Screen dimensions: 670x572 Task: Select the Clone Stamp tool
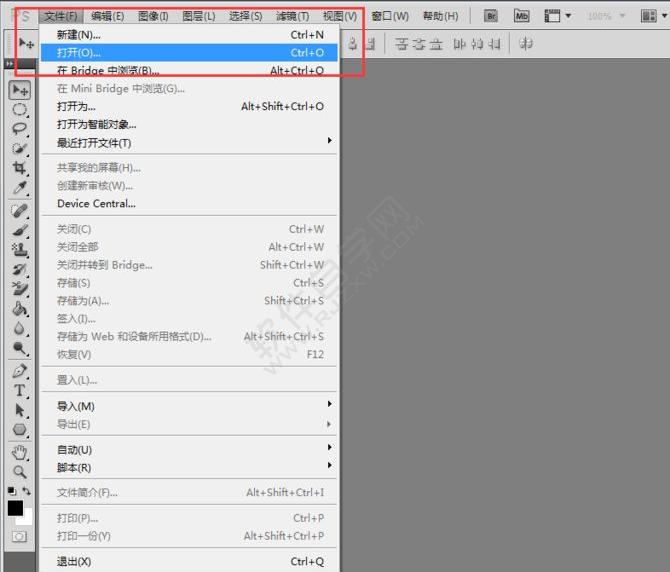tap(20, 250)
